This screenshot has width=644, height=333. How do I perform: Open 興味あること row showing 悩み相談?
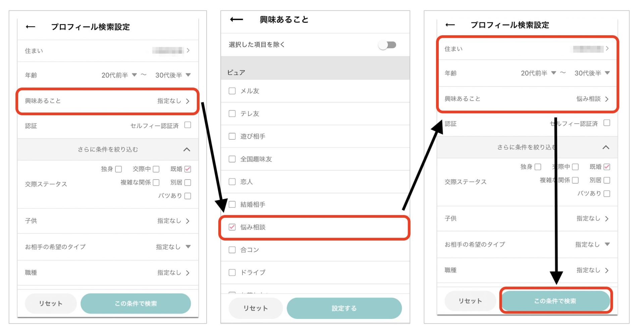[x=527, y=99]
